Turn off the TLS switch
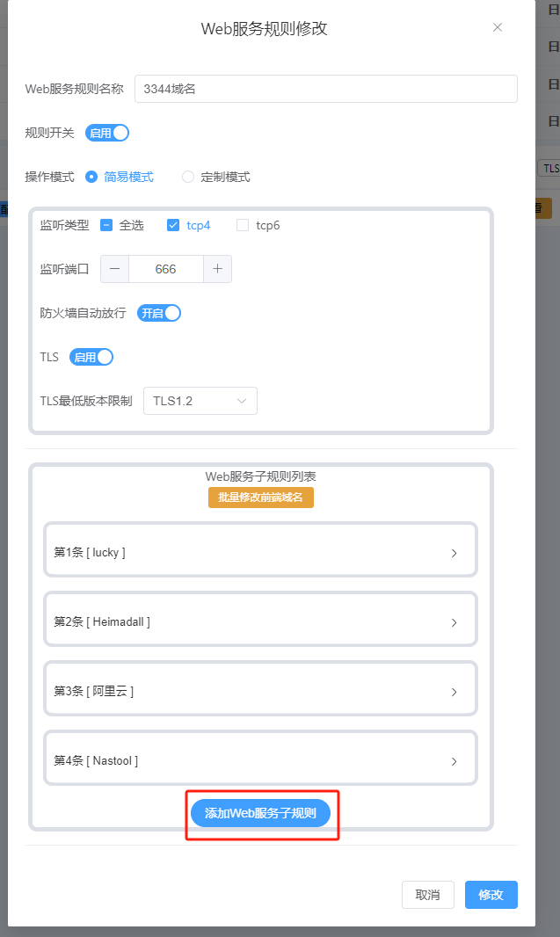The width and height of the screenshot is (560, 937). click(x=91, y=357)
